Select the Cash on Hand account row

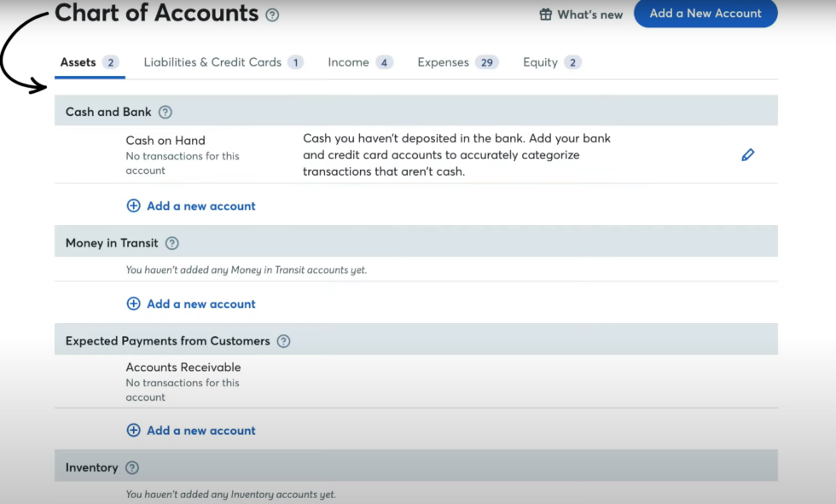pyautogui.click(x=165, y=140)
